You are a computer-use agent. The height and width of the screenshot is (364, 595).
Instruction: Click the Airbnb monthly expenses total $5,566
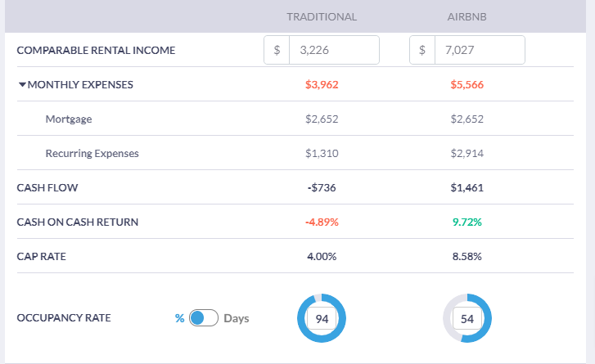pyautogui.click(x=467, y=84)
